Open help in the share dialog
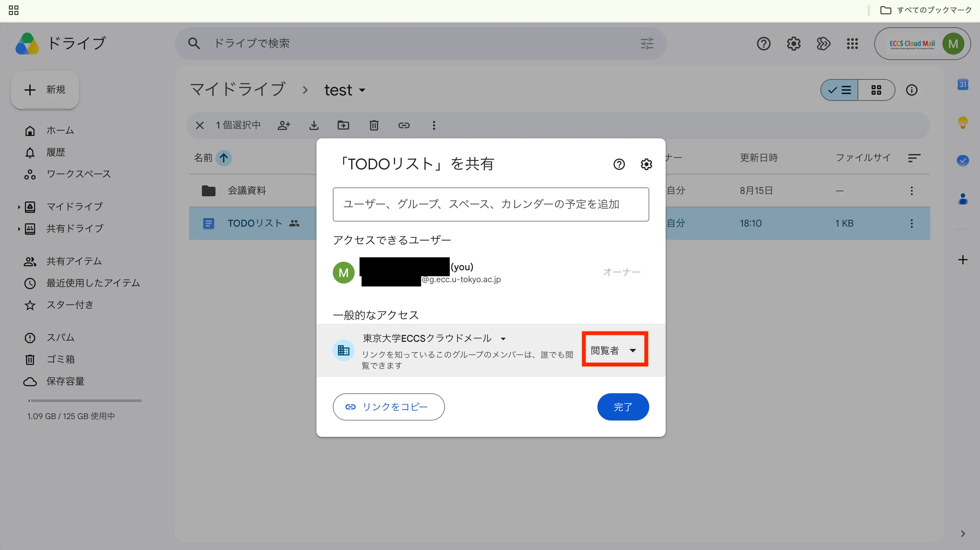The height and width of the screenshot is (550, 980). coord(619,164)
